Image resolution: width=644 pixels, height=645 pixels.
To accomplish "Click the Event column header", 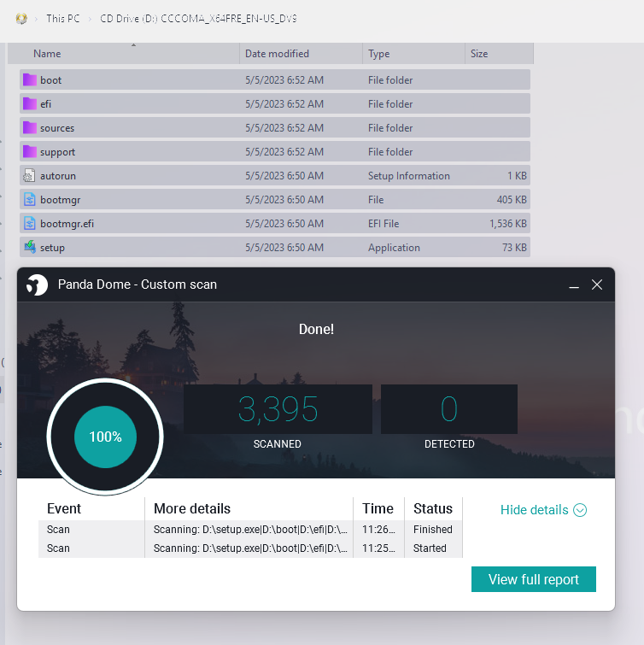I will (x=64, y=509).
